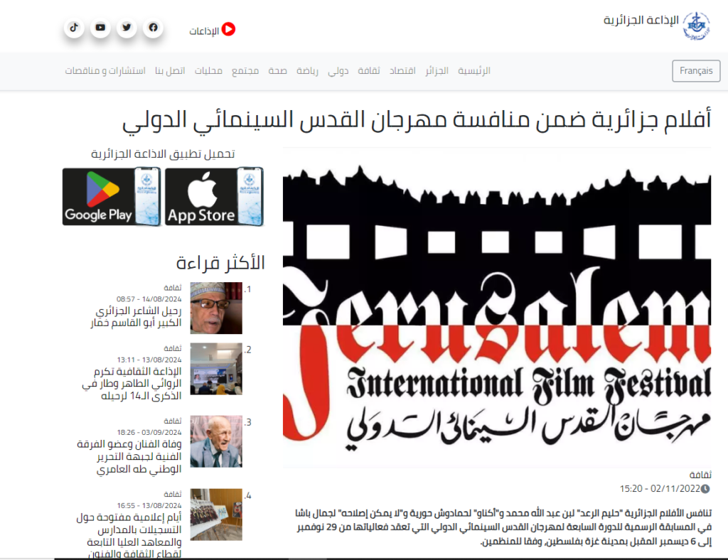
Task: Open the TikTok social icon
Action: [74, 28]
